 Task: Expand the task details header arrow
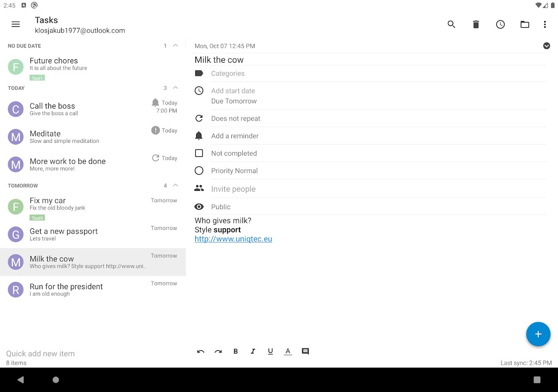click(x=546, y=46)
